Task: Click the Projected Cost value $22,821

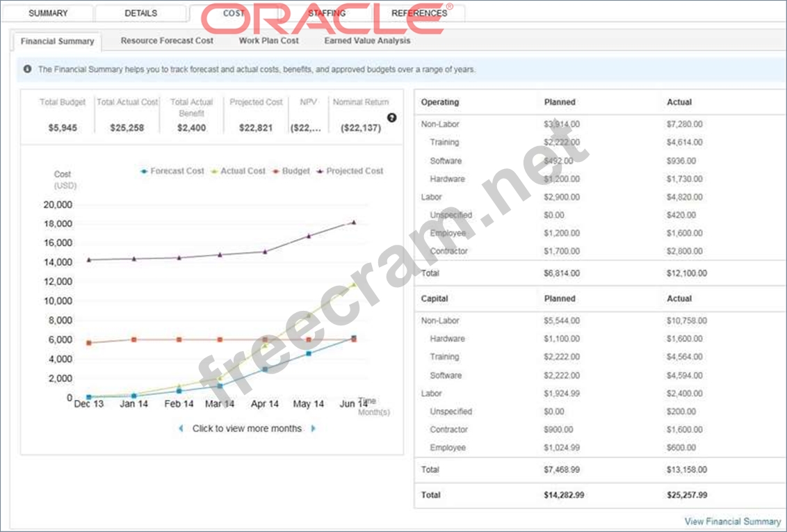Action: point(256,128)
